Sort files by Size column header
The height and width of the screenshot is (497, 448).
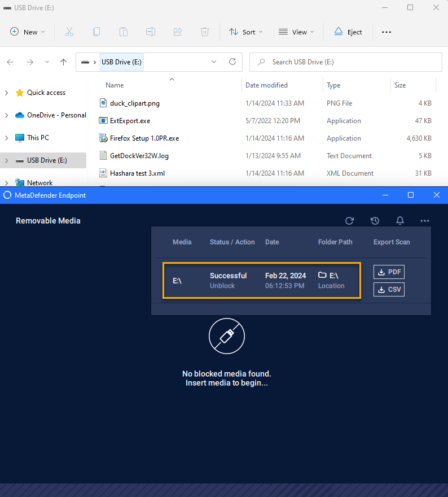click(400, 85)
